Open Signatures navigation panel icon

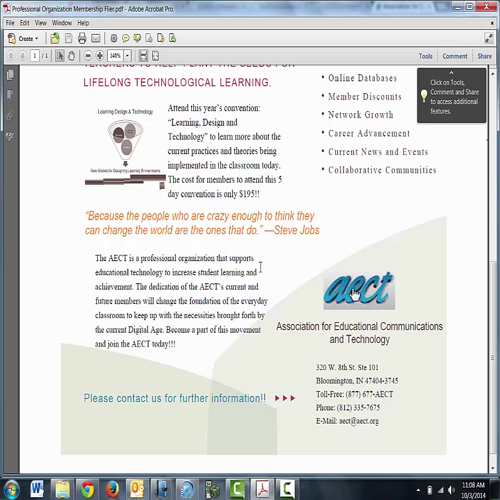(10, 136)
